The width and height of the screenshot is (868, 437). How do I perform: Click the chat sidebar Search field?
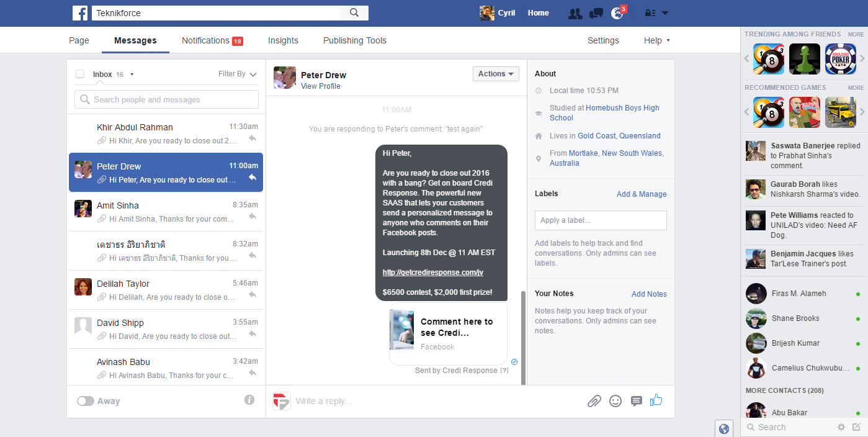click(x=789, y=427)
